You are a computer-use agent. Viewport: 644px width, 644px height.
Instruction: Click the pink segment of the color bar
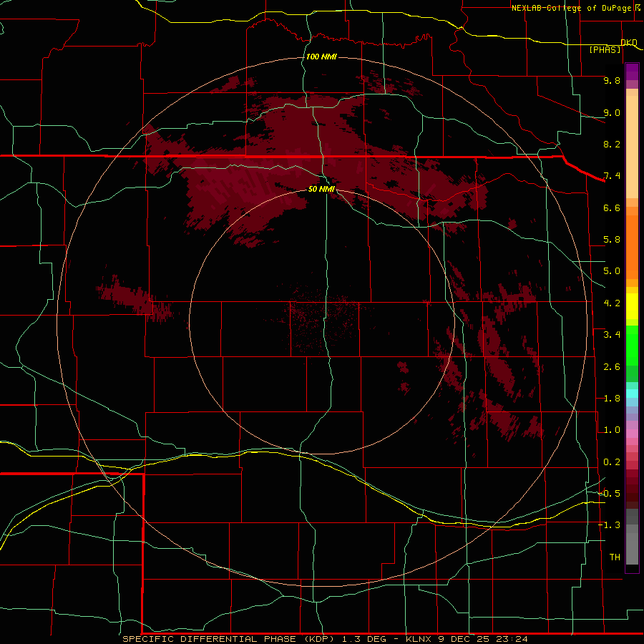pos(632,434)
